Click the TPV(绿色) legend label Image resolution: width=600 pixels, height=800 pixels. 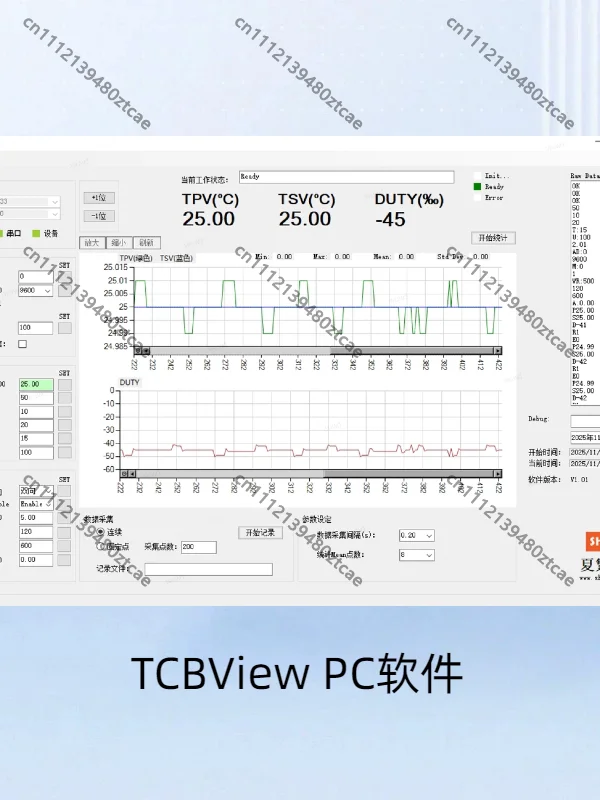pos(136,258)
